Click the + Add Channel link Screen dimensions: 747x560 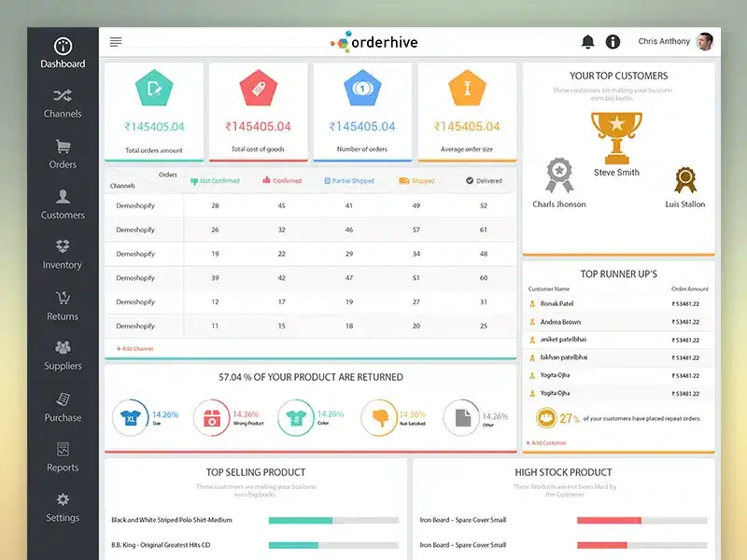pyautogui.click(x=135, y=348)
